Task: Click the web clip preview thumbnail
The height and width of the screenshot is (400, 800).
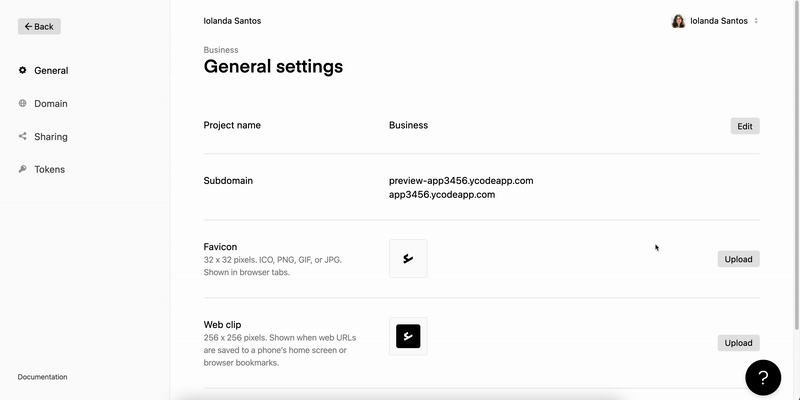Action: pyautogui.click(x=408, y=336)
